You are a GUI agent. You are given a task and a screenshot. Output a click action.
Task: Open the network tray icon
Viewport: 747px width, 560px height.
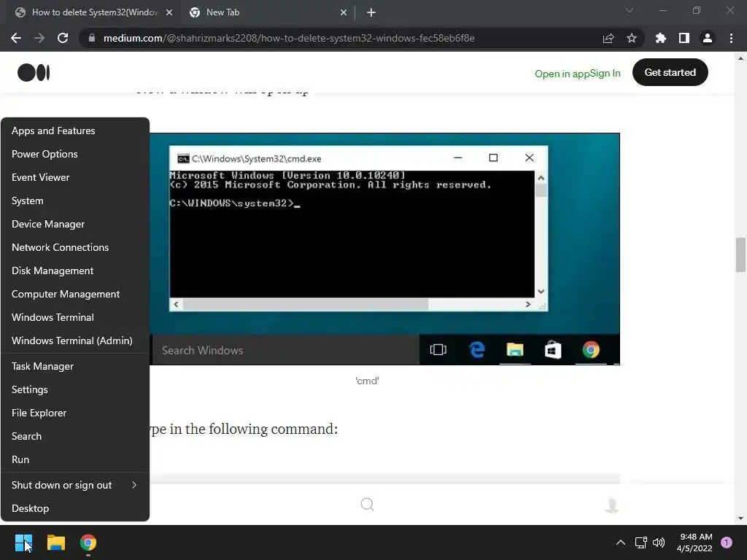[640, 542]
